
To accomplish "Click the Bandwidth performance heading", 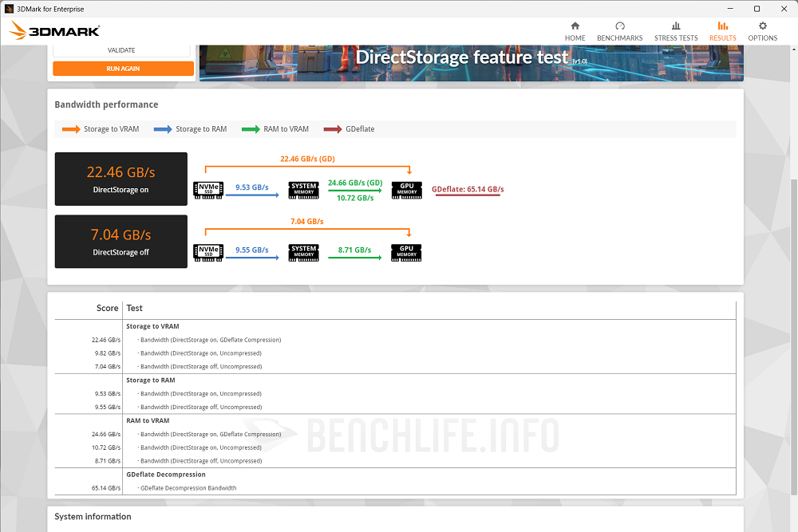I will tap(106, 104).
